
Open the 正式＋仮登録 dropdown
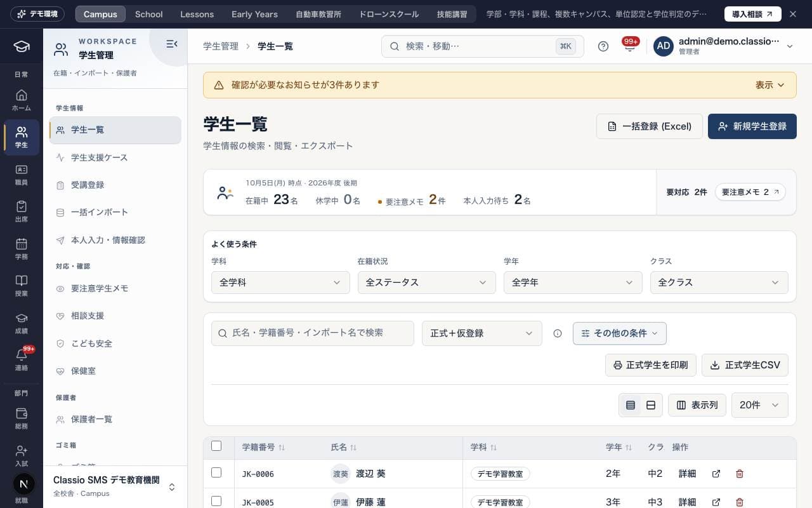pos(482,333)
